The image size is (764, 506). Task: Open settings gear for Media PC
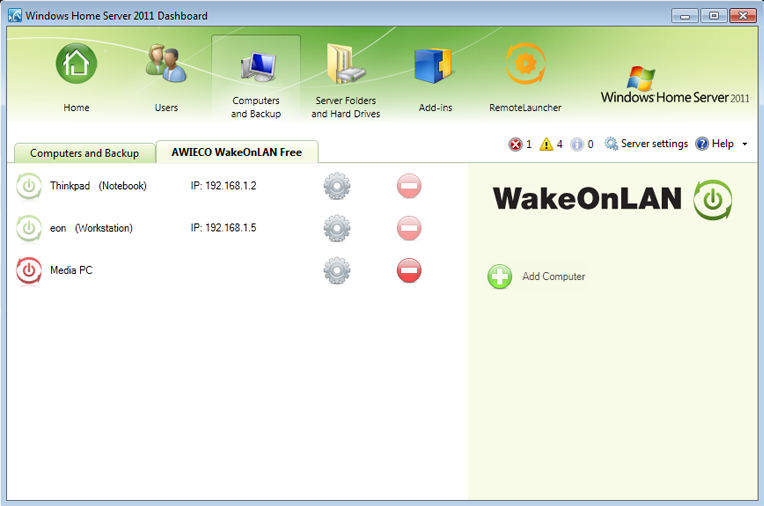point(337,271)
